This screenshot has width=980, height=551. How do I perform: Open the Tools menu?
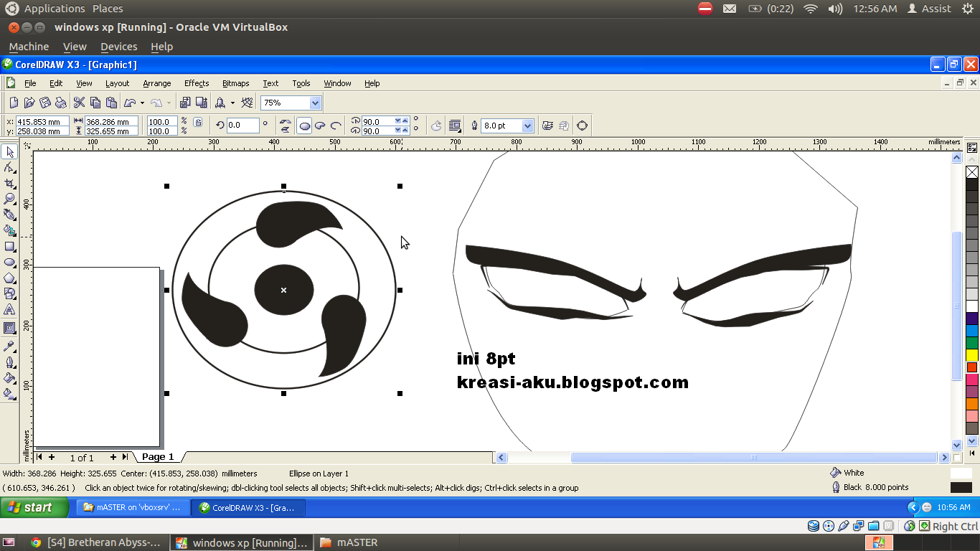point(301,83)
